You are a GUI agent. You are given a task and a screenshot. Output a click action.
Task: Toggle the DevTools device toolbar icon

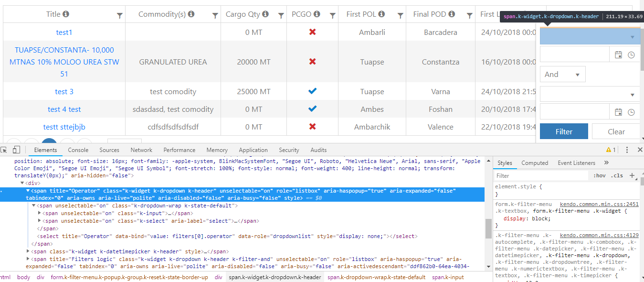coord(16,150)
